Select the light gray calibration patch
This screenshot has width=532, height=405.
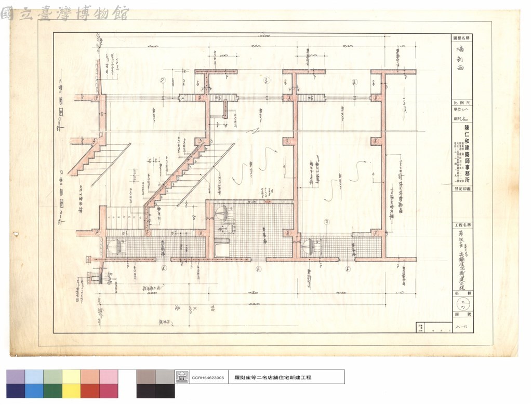pyautogui.click(x=165, y=376)
